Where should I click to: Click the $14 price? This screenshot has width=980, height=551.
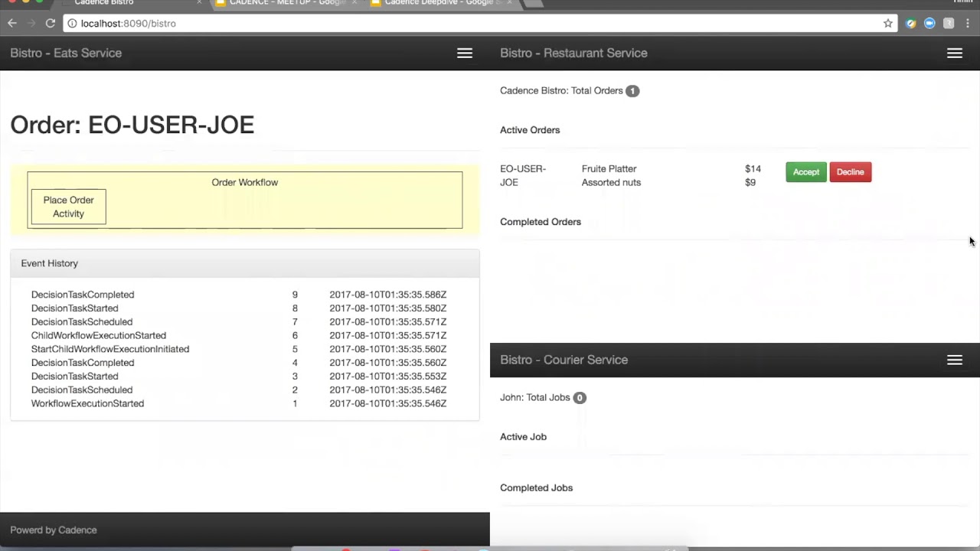pyautogui.click(x=753, y=168)
